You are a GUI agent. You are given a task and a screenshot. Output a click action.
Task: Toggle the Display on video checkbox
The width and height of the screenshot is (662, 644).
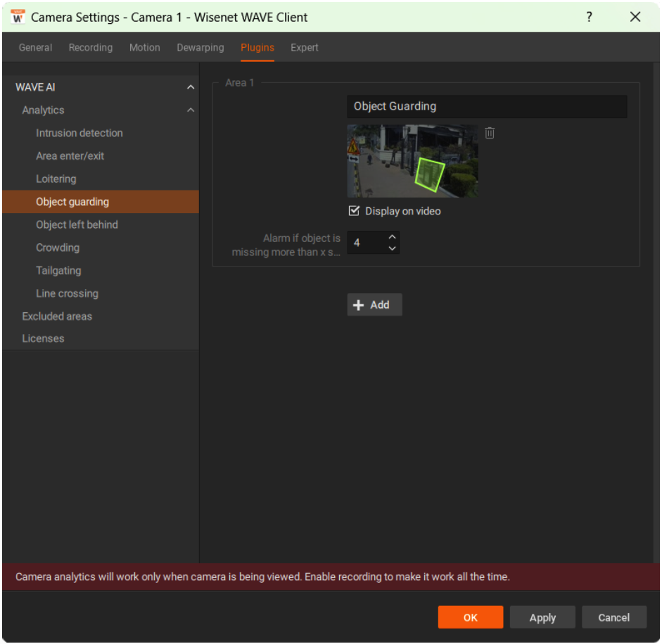click(354, 211)
